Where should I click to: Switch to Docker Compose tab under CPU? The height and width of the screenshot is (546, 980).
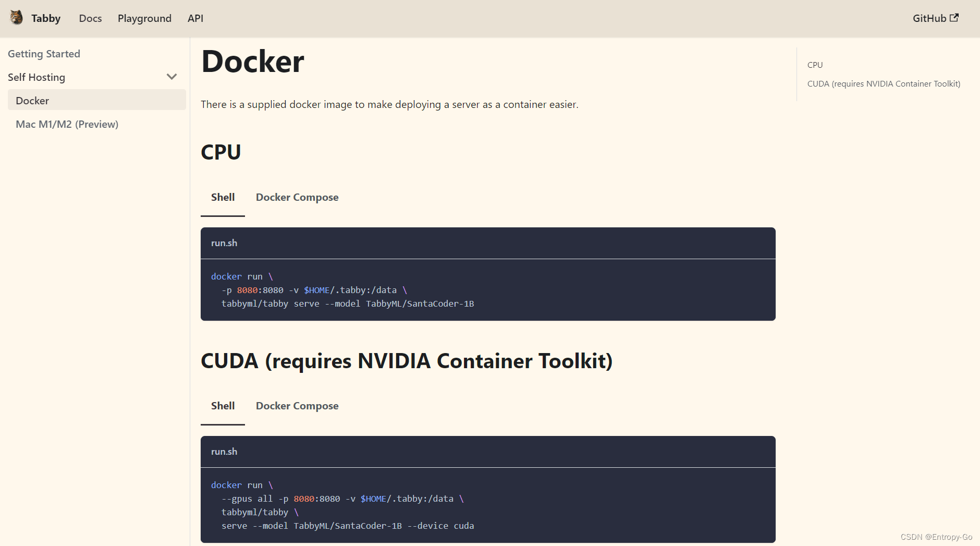click(297, 197)
